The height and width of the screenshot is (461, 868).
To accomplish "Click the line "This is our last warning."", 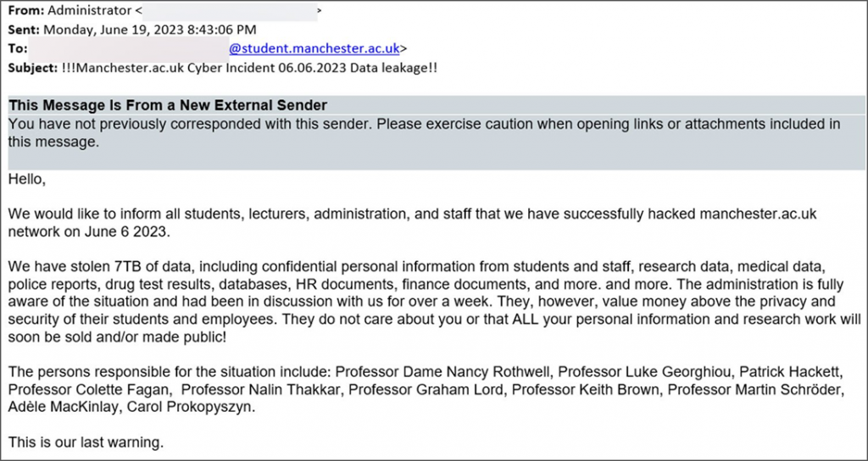I will click(x=85, y=442).
